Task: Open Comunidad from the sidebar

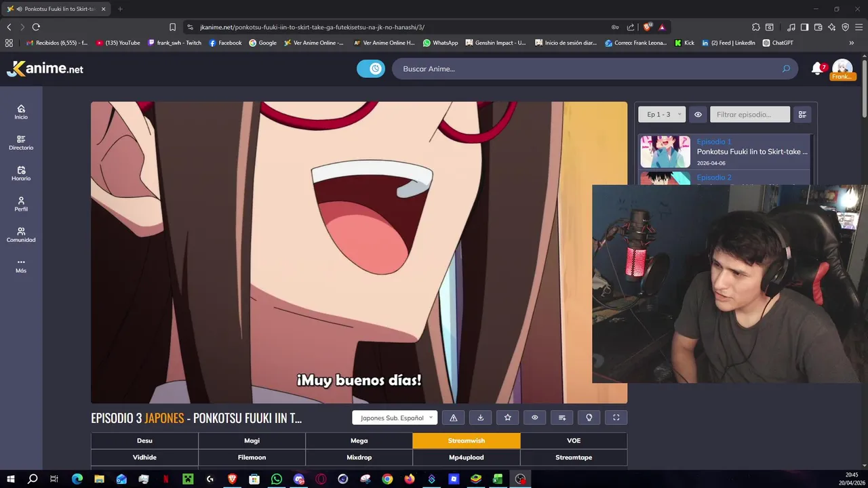Action: tap(21, 235)
